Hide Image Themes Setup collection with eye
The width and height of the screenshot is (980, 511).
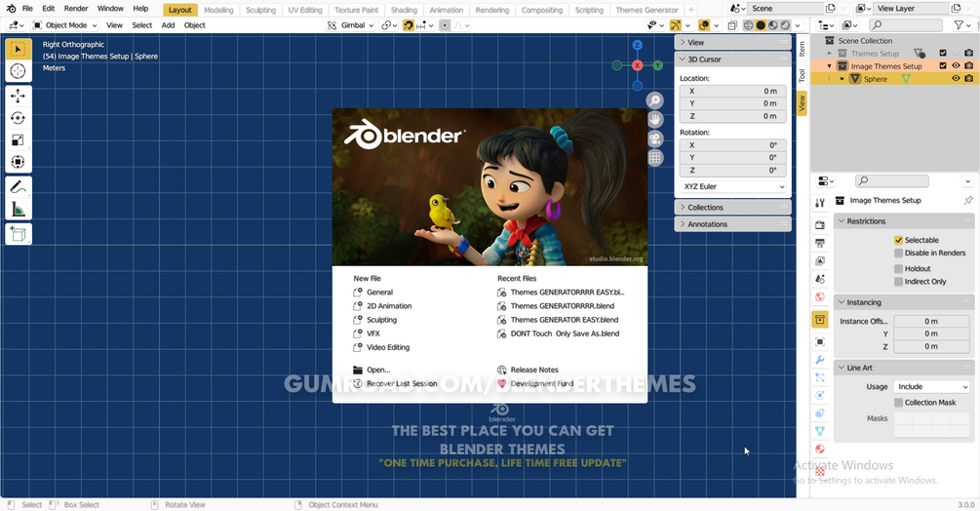956,66
